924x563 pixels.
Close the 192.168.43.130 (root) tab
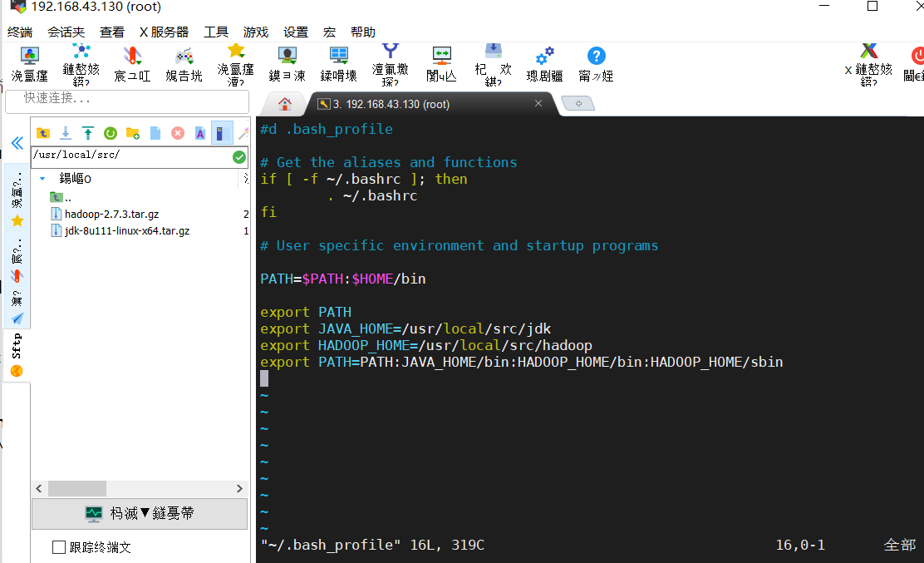pyautogui.click(x=538, y=103)
